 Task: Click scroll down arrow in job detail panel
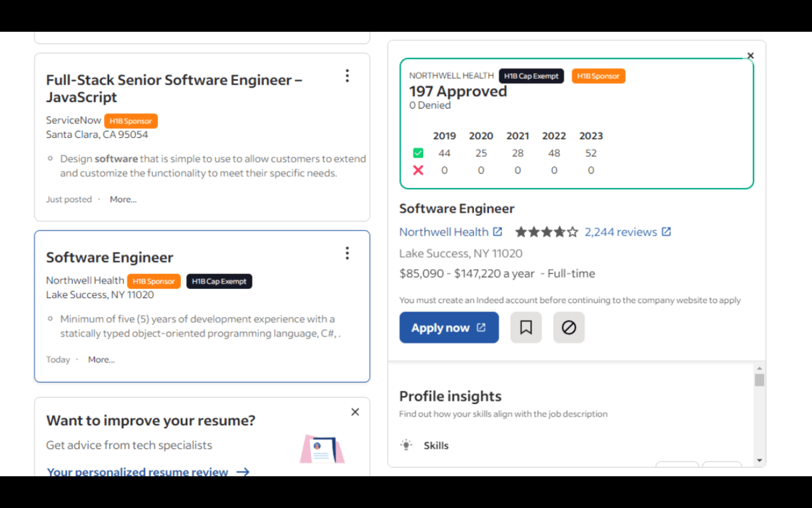click(759, 460)
